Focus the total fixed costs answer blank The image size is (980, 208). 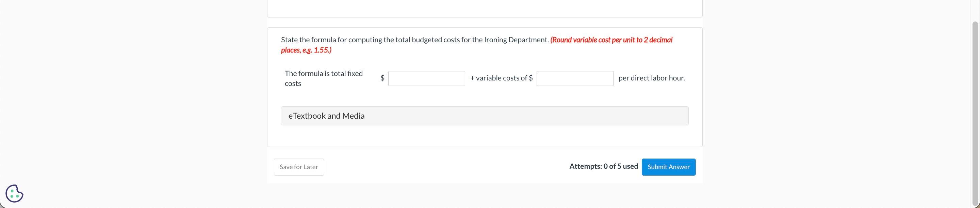426,78
